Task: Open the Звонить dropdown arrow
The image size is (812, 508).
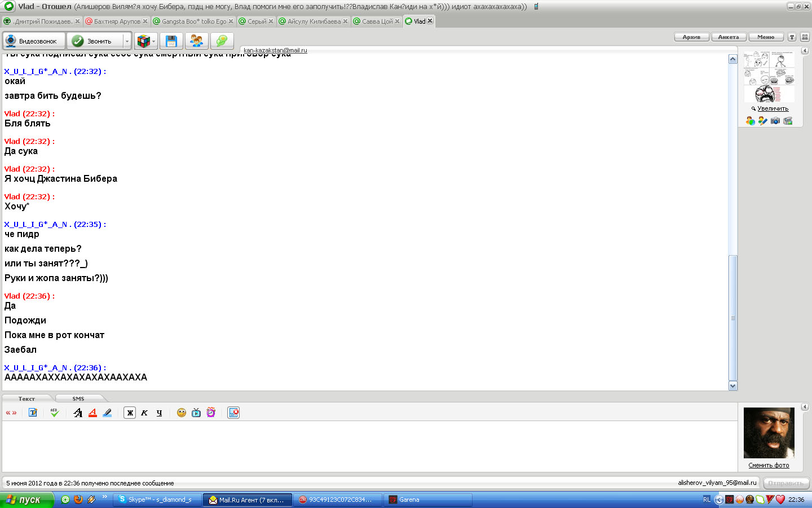Action: [127, 41]
